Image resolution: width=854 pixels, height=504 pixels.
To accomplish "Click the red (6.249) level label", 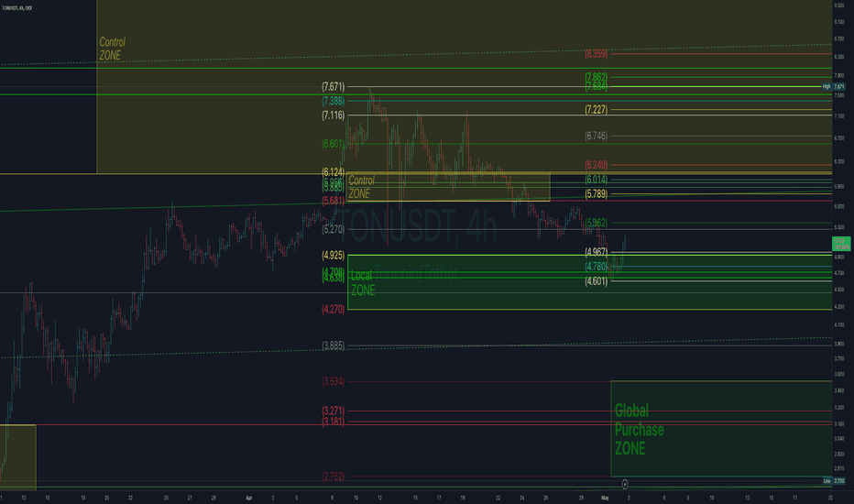I will (x=596, y=165).
